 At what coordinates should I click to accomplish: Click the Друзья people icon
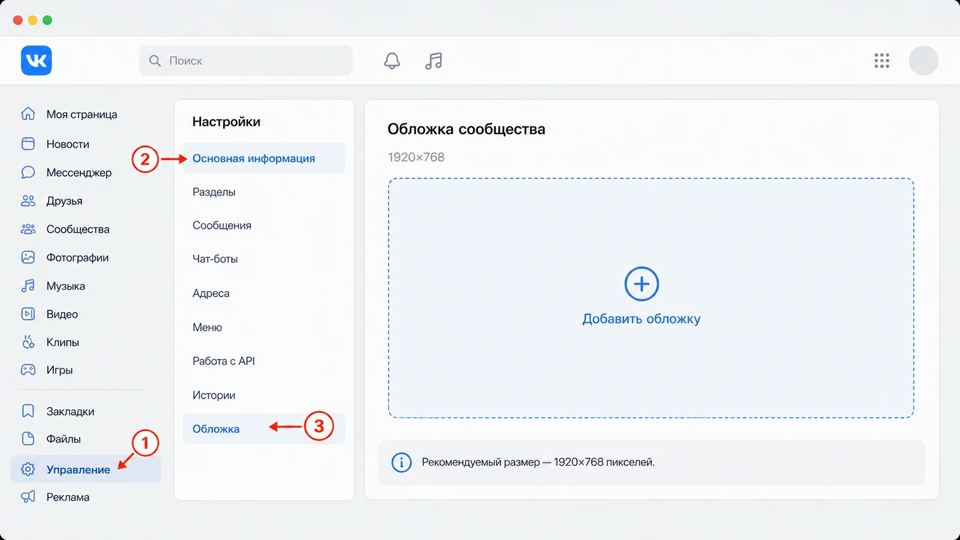tap(28, 201)
